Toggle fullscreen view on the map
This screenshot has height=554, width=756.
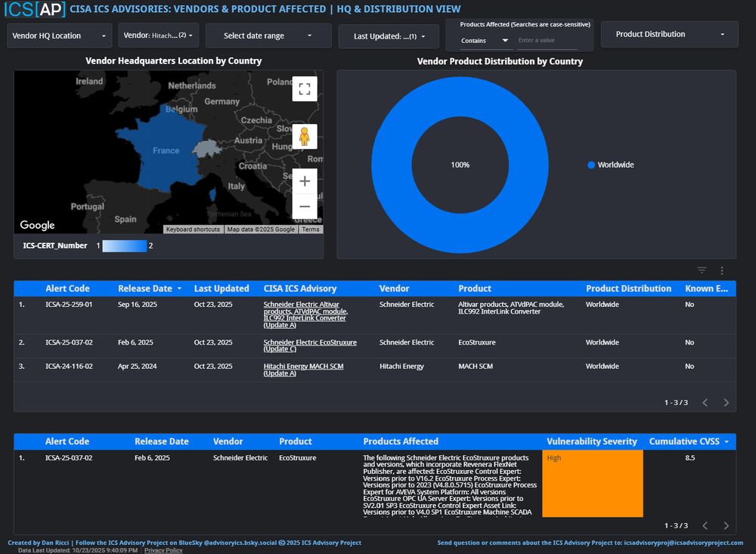(x=305, y=88)
